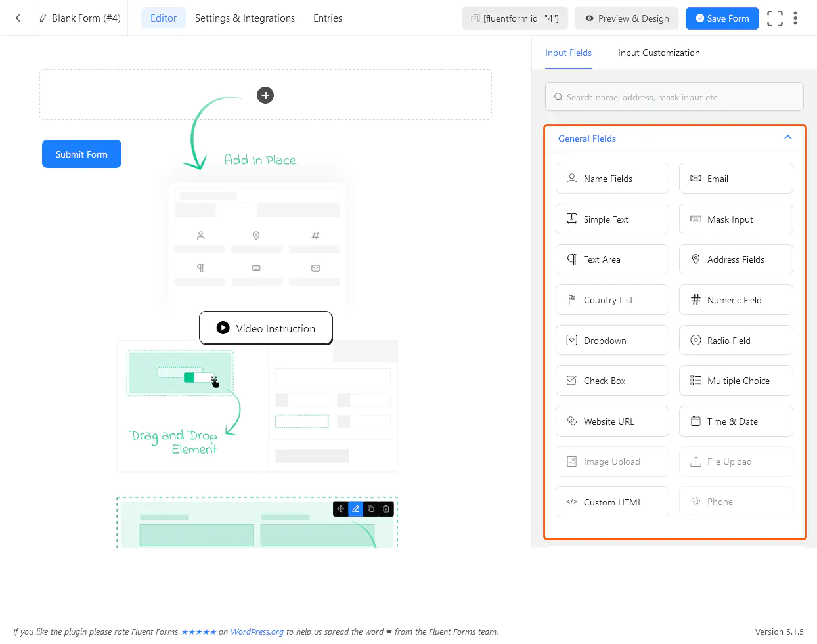Screen dimensions: 817x644
Task: Open Settings & Integrations tab
Action: [x=245, y=18]
